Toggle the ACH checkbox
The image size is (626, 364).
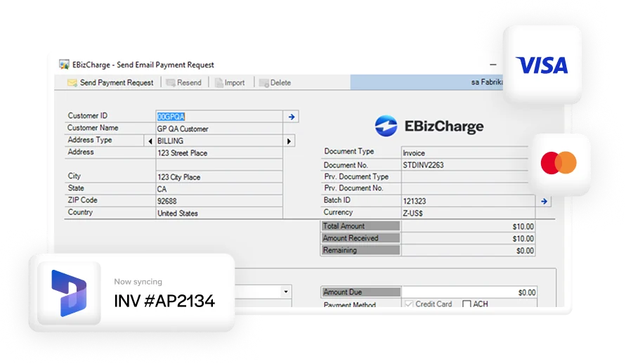tap(467, 304)
